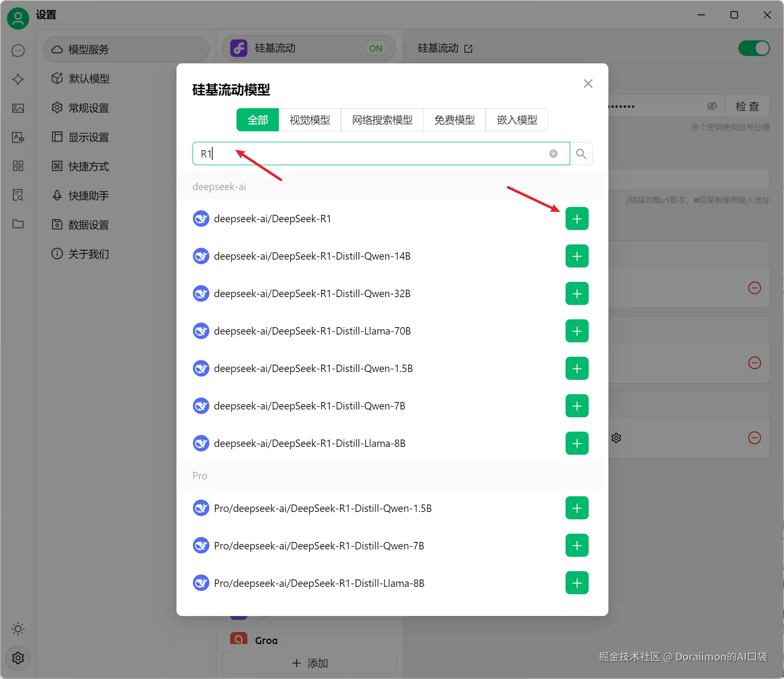Screen dimensions: 784x679
Task: Click the Pro/deepseek-ai/DeepSeek-R1-Distill-Qwen-7B model name
Action: click(319, 546)
